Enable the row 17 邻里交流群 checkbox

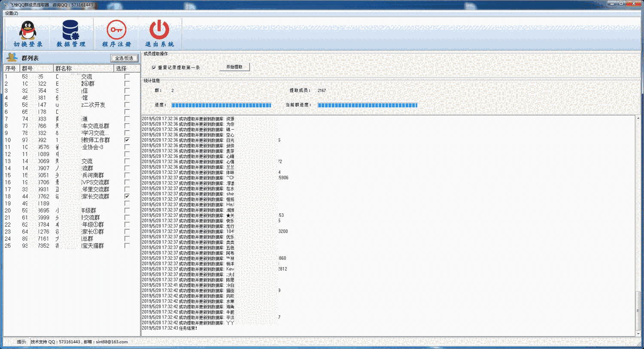point(127,189)
